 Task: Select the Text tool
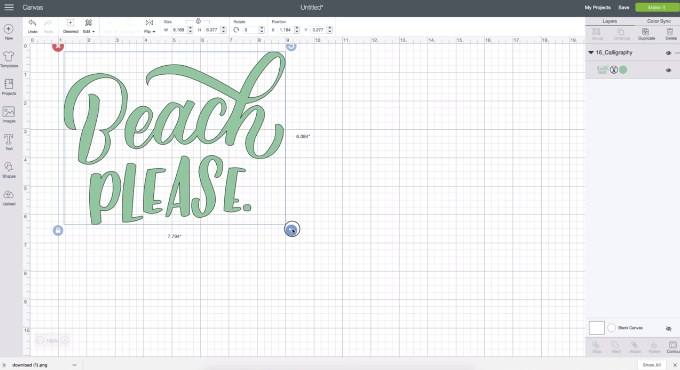[x=9, y=142]
